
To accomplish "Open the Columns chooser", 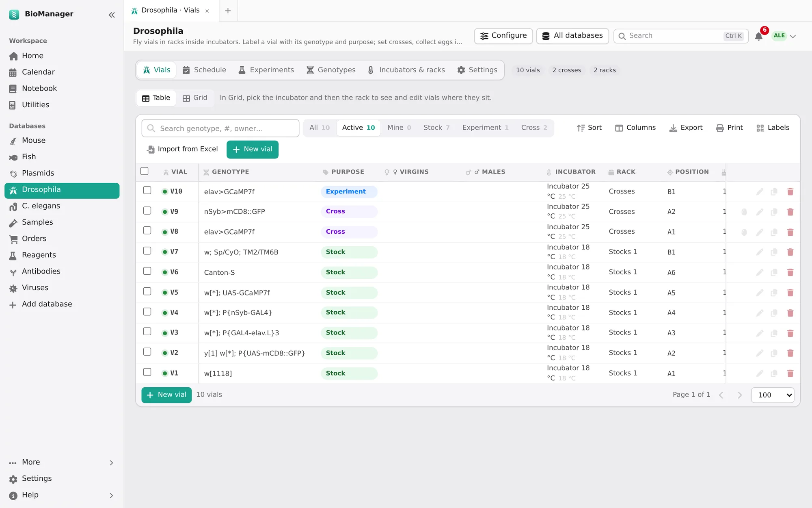I will click(x=635, y=128).
